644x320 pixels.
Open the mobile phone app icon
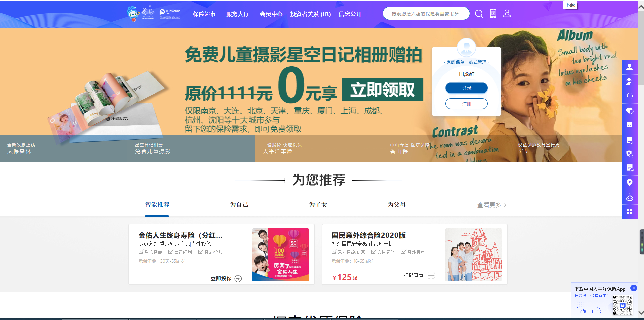[x=493, y=14]
